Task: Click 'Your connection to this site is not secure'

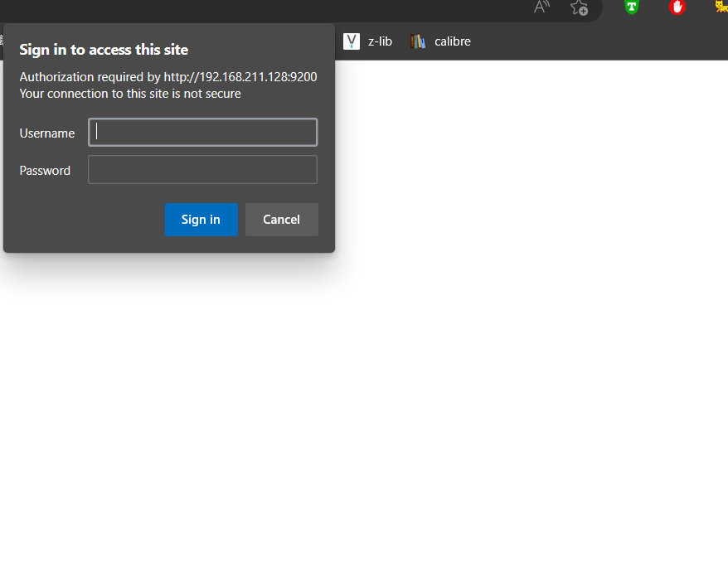Action: point(130,94)
